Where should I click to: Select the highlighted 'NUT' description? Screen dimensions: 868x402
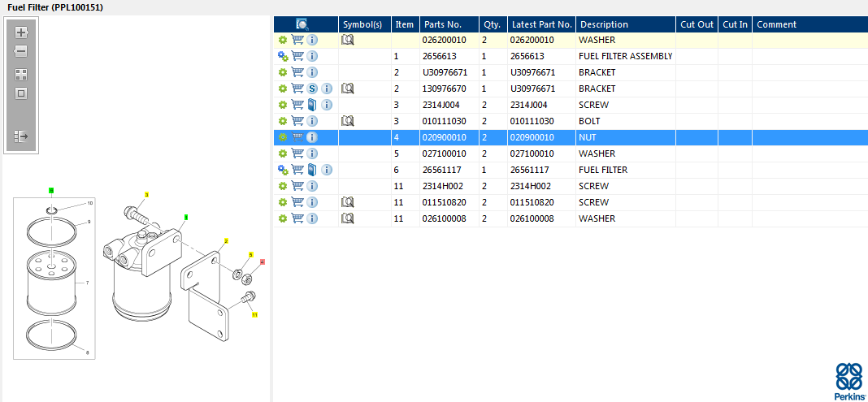(588, 137)
